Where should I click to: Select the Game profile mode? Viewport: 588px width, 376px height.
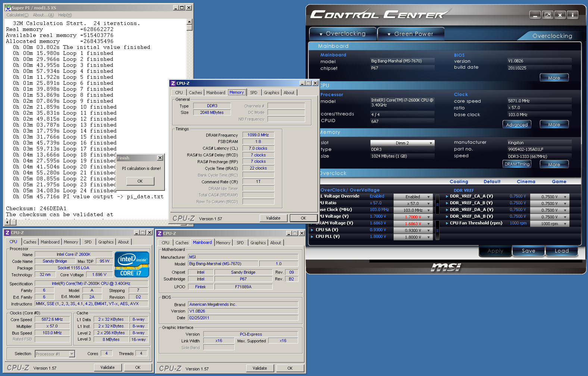pyautogui.click(x=559, y=182)
